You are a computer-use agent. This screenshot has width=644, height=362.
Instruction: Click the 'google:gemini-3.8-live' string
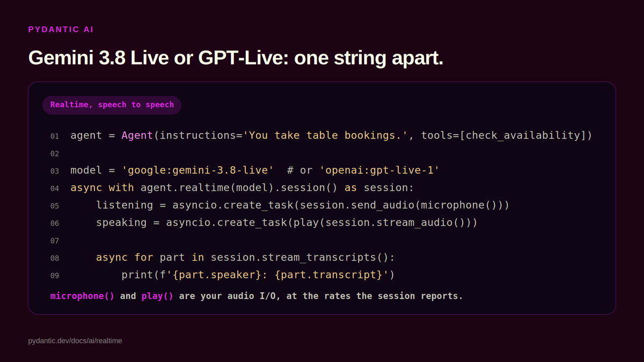(x=198, y=170)
